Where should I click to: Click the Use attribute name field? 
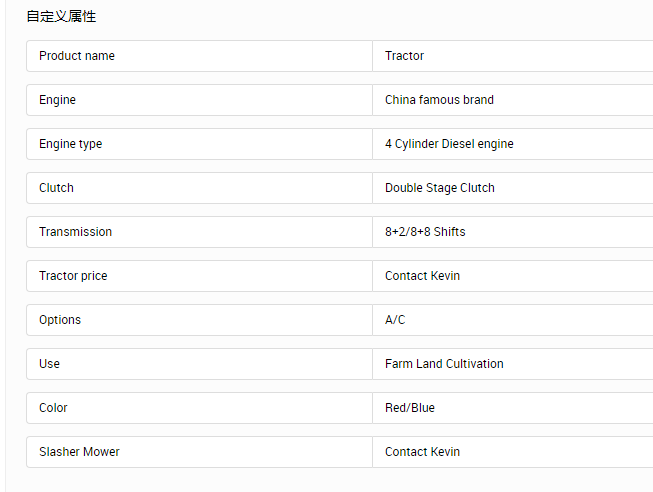[x=199, y=364]
